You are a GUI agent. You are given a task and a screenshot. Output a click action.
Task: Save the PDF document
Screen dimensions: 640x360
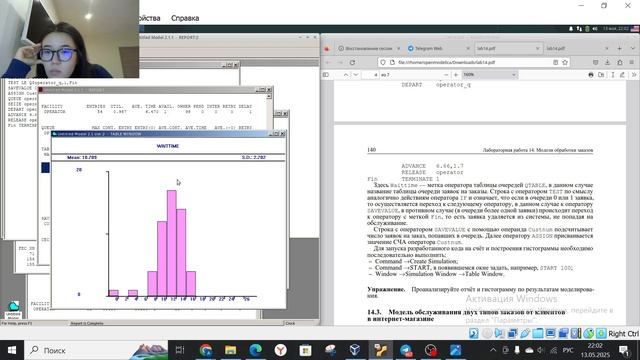click(601, 75)
